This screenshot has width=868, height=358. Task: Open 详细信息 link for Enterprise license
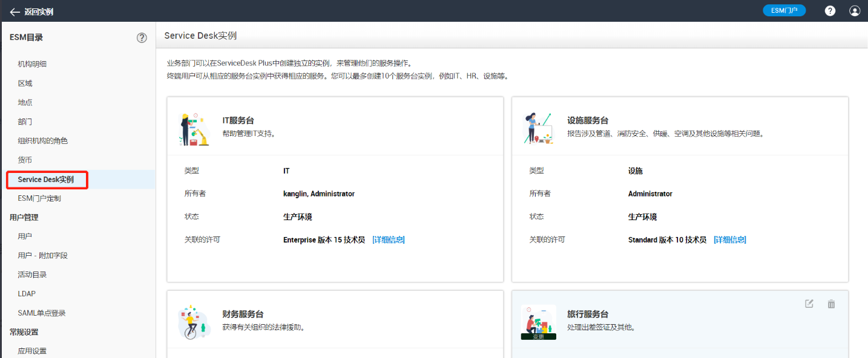[x=388, y=240]
